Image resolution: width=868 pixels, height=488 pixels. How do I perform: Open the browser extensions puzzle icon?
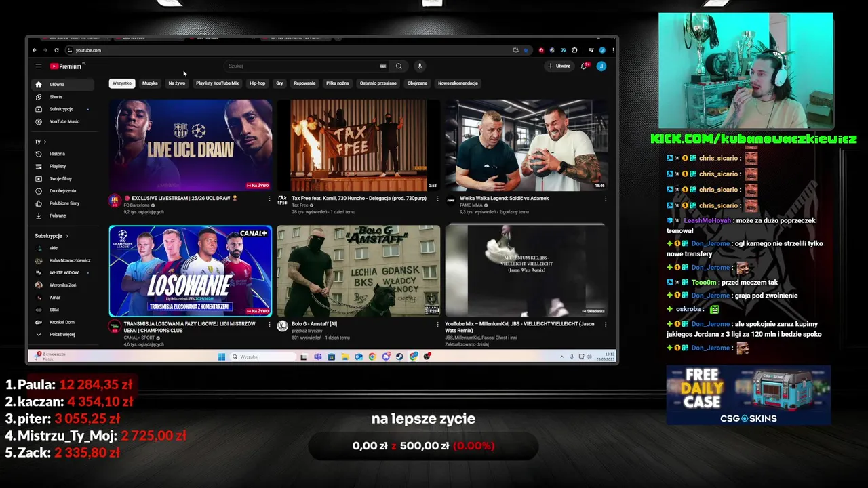[574, 50]
